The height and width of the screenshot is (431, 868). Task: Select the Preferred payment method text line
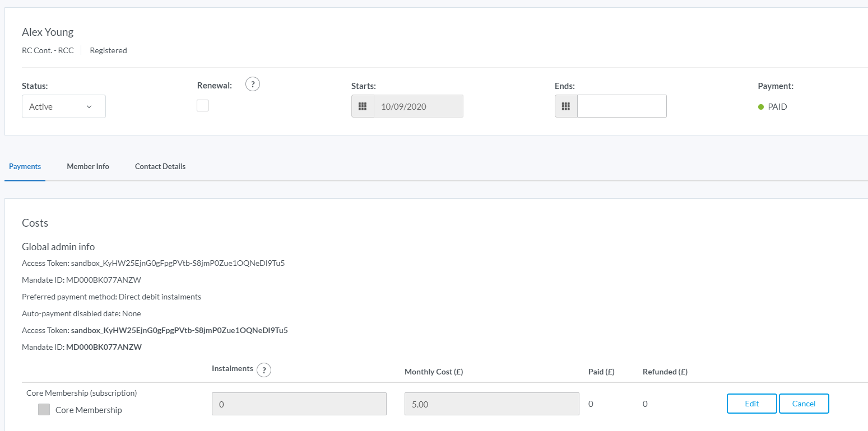point(112,297)
